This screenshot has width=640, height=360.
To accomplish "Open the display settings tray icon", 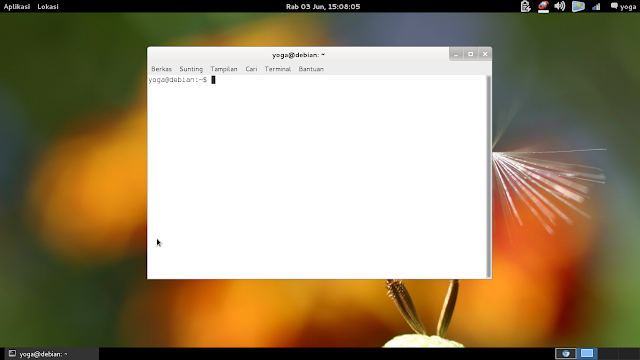I will 578,7.
